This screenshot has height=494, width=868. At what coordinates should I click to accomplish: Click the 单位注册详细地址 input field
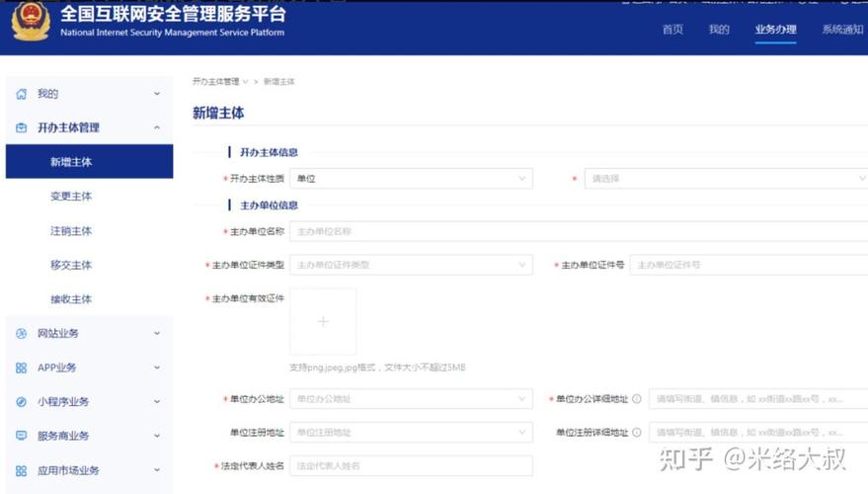point(758,433)
